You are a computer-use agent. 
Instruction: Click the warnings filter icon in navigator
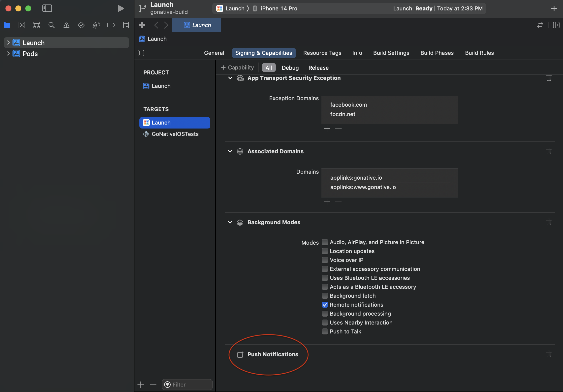pos(66,25)
